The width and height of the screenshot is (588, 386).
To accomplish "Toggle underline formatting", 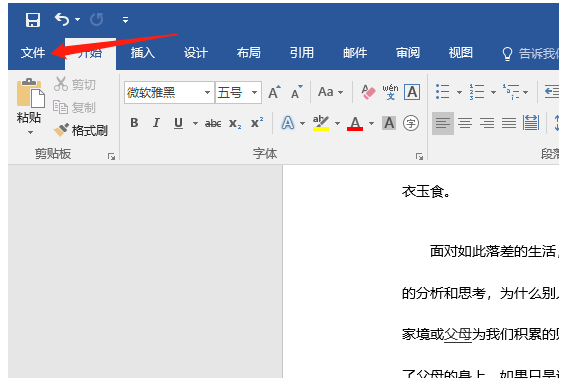I will coord(178,123).
